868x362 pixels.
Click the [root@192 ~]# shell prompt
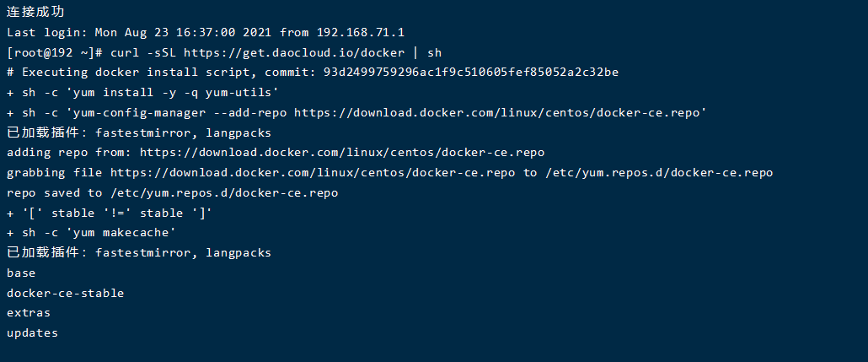[55, 52]
